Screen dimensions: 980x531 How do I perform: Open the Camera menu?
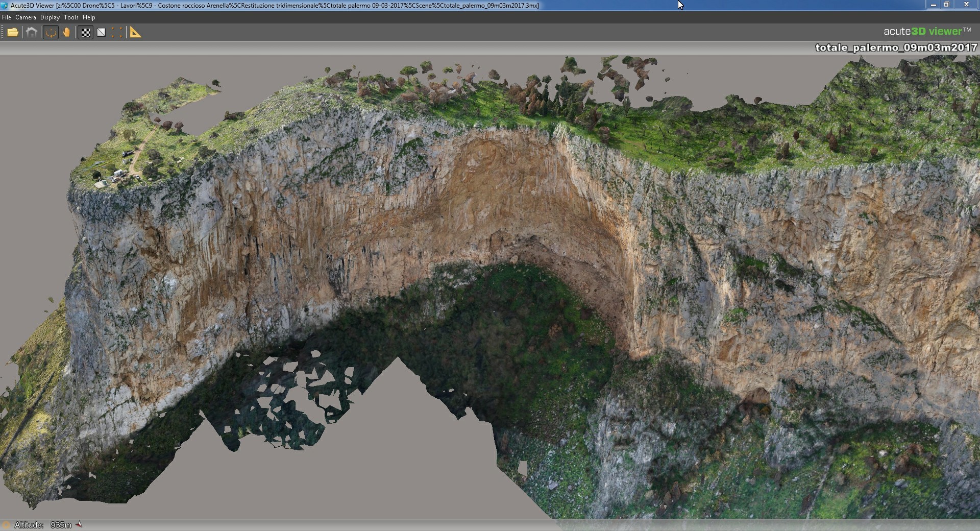pos(26,17)
